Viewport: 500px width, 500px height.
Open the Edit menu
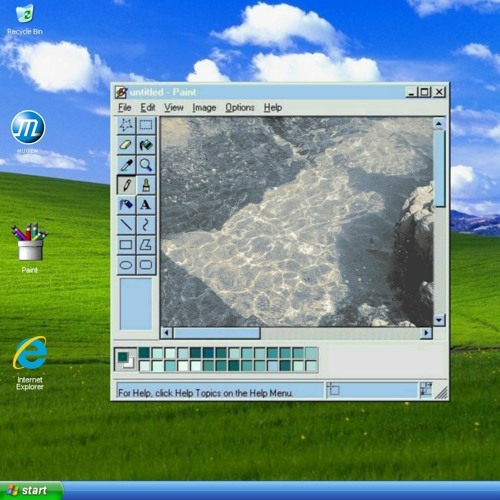click(x=148, y=108)
